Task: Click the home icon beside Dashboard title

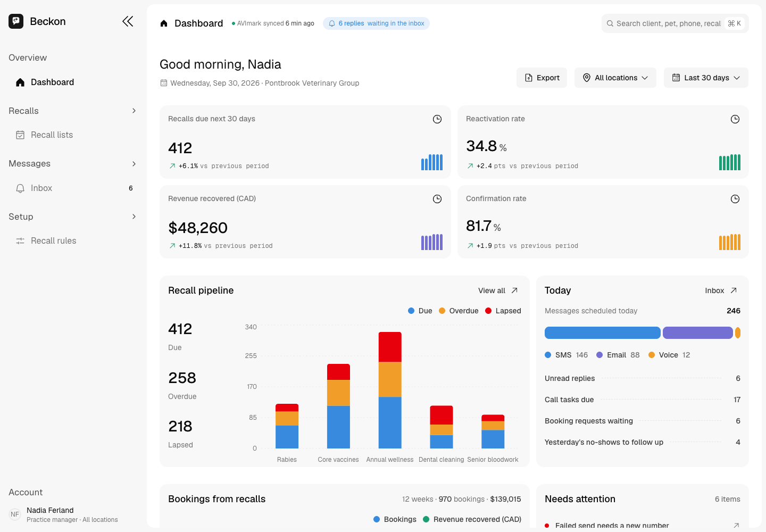Action: [x=164, y=23]
